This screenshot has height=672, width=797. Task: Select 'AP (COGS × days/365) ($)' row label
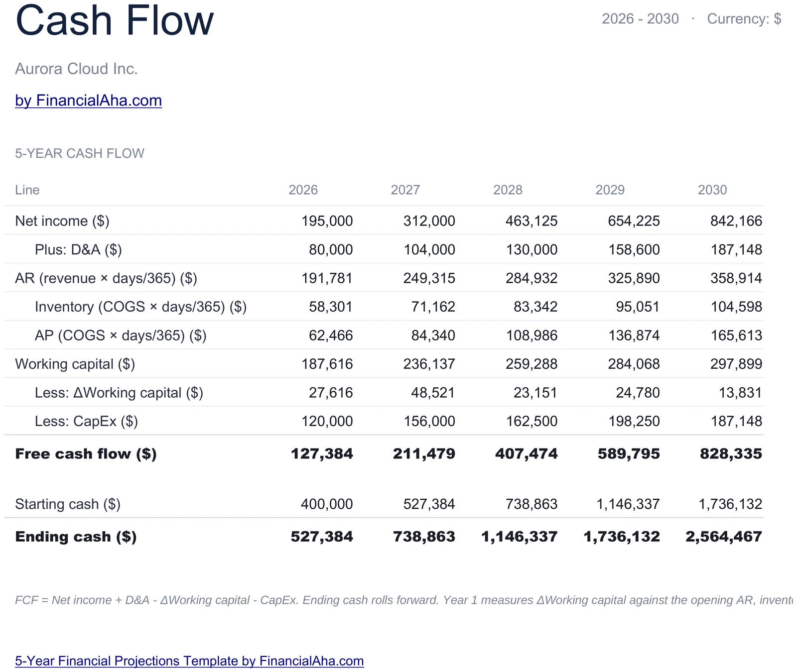coord(121,335)
